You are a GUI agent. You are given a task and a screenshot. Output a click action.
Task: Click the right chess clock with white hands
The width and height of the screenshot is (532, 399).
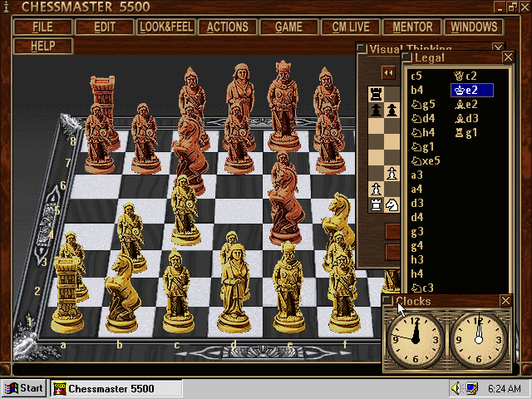pyautogui.click(x=479, y=338)
